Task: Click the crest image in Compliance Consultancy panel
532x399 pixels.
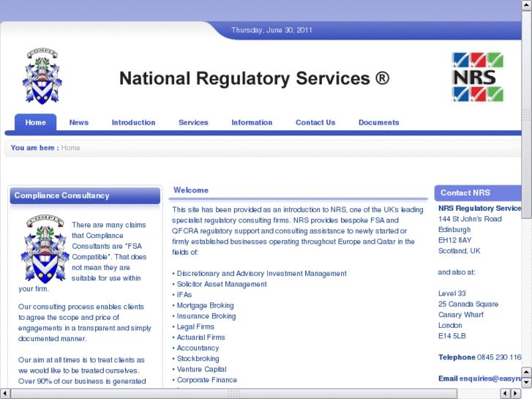Action: (x=45, y=249)
